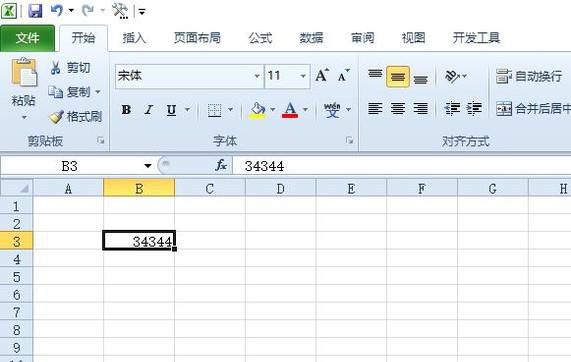This screenshot has width=571, height=362.
Task: Click the Redo arrow icon
Action: pyautogui.click(x=88, y=10)
